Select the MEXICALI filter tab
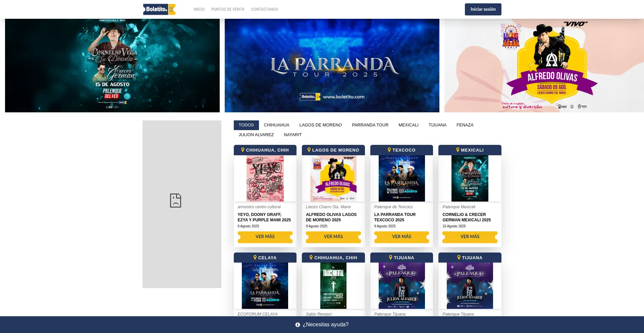The width and height of the screenshot is (644, 333). pos(409,125)
